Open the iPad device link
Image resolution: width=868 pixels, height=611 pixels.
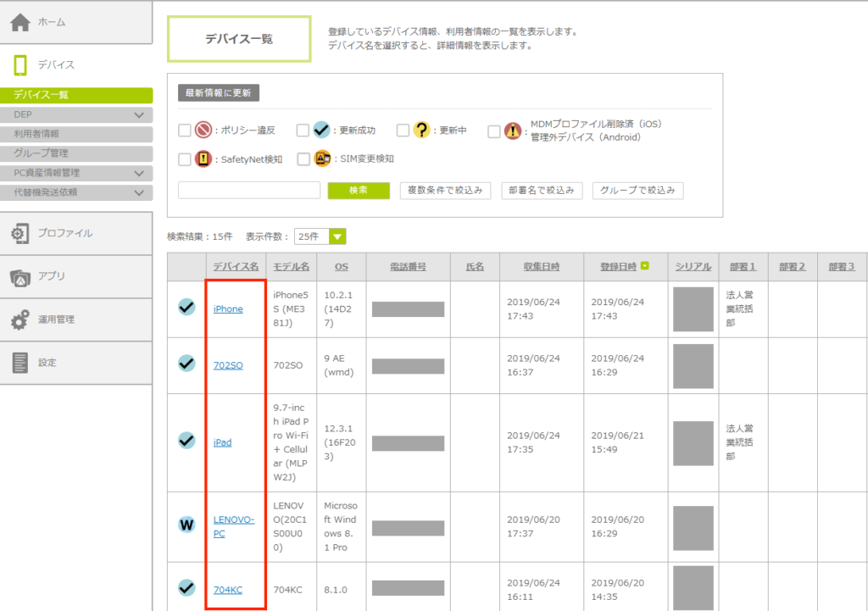(222, 442)
